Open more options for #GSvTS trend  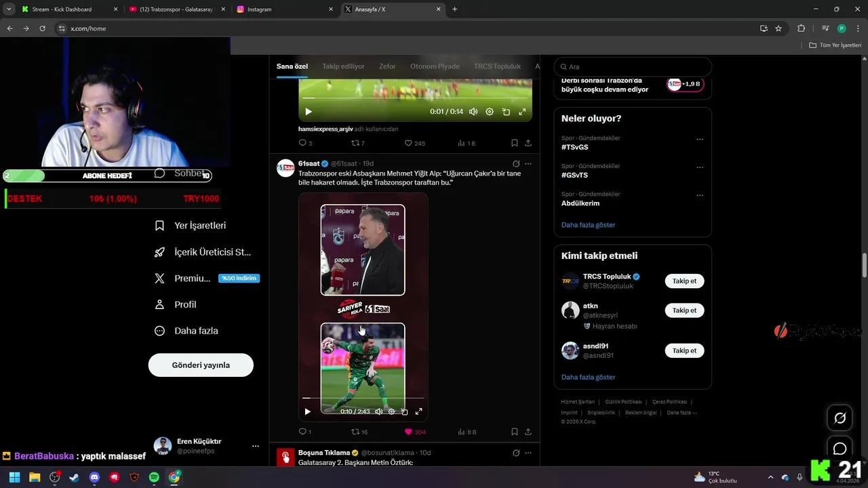pos(700,167)
